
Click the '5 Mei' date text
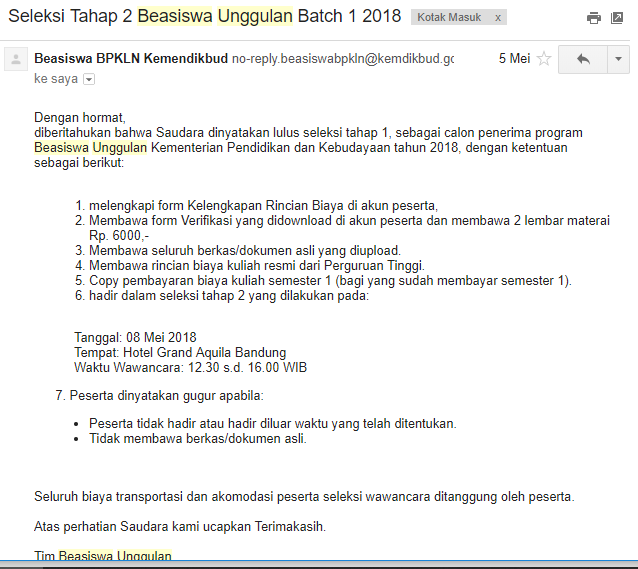tap(514, 59)
